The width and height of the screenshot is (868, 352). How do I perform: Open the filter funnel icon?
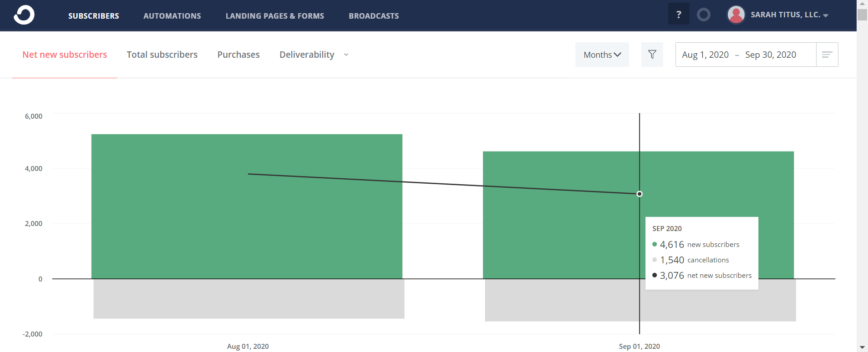point(652,55)
